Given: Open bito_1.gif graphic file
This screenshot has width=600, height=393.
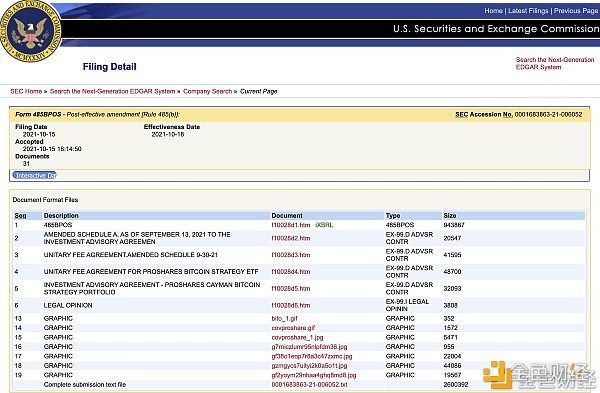Looking at the screenshot, I should tap(284, 318).
